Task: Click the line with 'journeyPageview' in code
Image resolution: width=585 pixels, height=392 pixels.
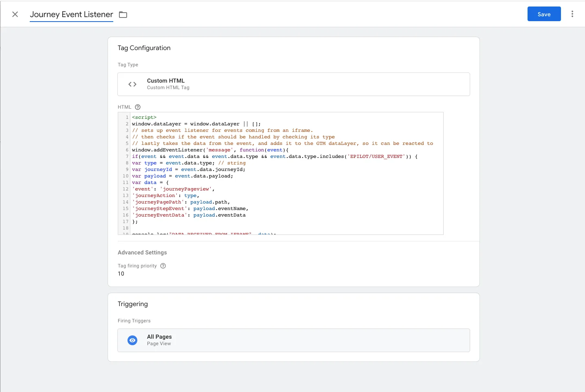Action: point(173,189)
